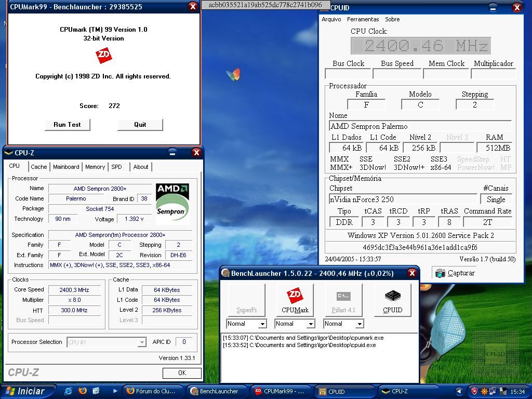Click the red shield security tray icon
Screen dimensions: 532x399
(x=475, y=392)
